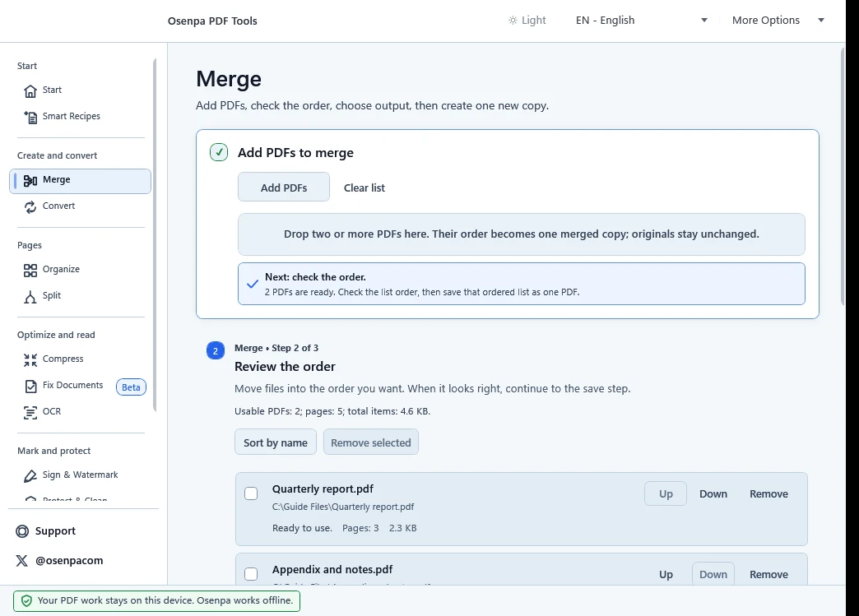Screen dimensions: 859x616
Task: Click the Sign & Watermark pen icon
Action: (30, 476)
